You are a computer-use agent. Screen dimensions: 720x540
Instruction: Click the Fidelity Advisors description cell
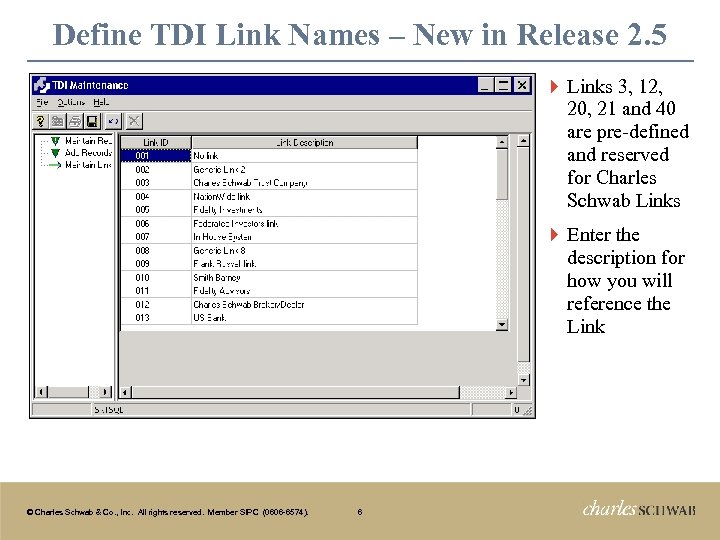coord(304,291)
